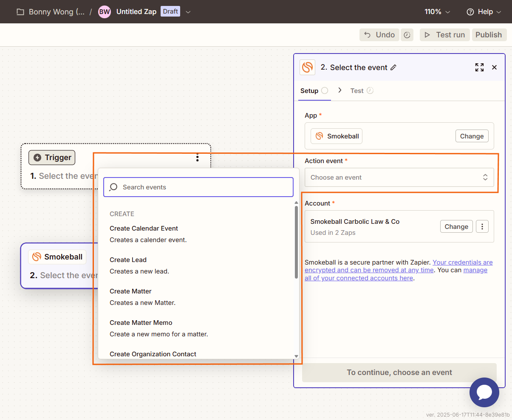Rename step using the pencil icon

pyautogui.click(x=393, y=68)
